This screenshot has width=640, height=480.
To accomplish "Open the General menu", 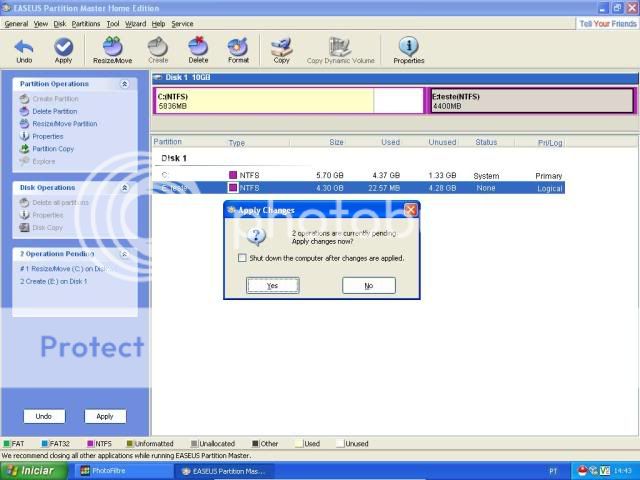I will 16,24.
